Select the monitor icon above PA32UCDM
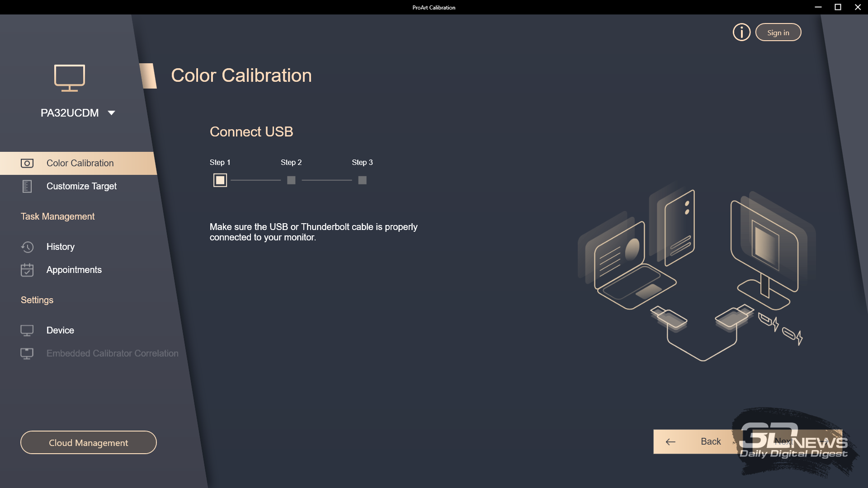The width and height of the screenshot is (868, 488). 70,78
